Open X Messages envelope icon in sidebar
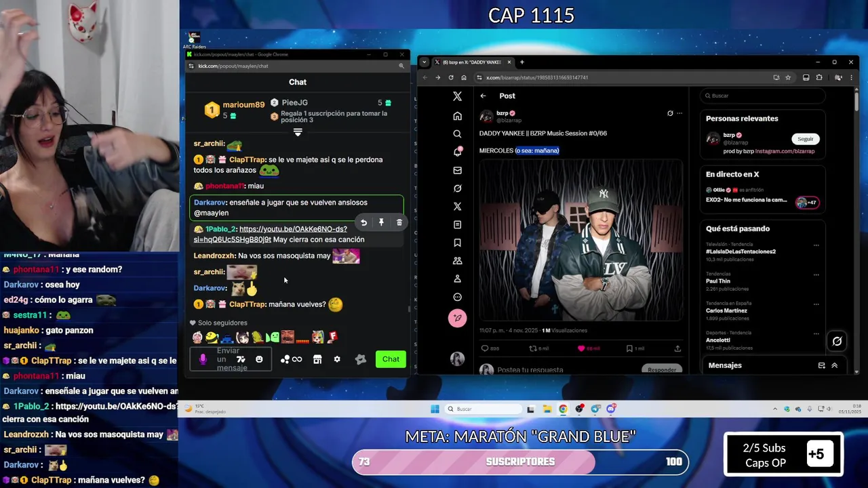868x488 pixels. click(457, 170)
